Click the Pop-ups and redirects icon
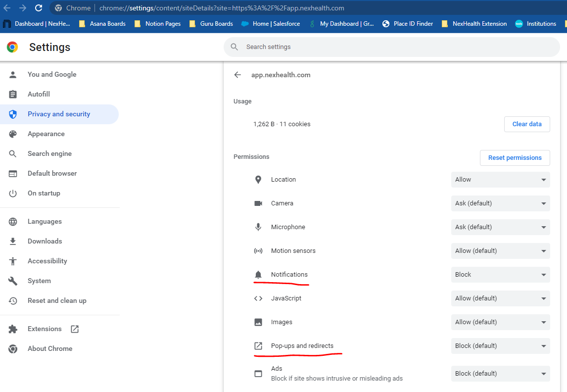Image resolution: width=567 pixels, height=392 pixels. pos(258,346)
